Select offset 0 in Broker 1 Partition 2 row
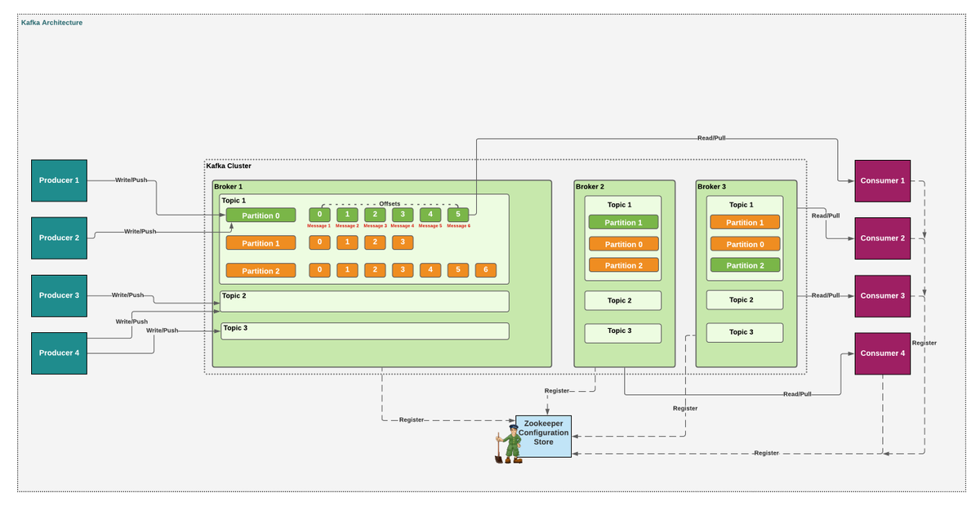The height and width of the screenshot is (506, 980). click(320, 270)
